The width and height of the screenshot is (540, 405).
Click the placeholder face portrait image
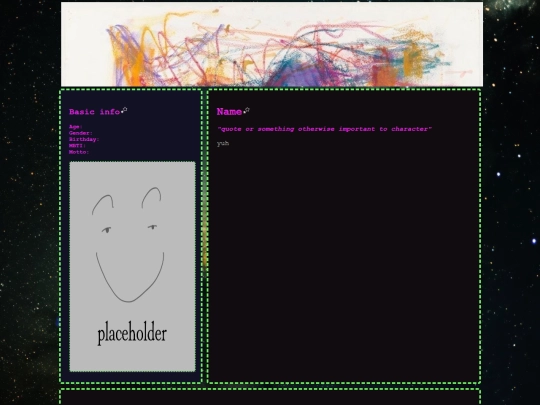point(133,267)
